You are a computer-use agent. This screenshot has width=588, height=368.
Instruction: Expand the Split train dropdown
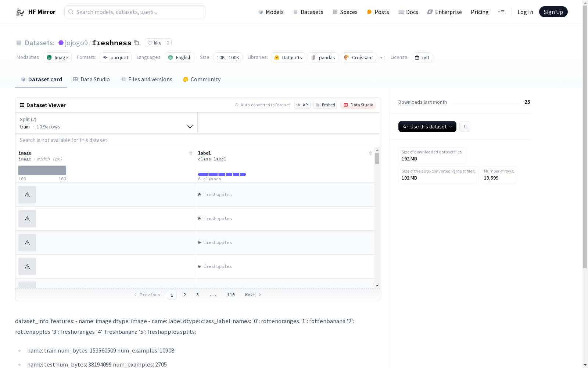(x=107, y=123)
